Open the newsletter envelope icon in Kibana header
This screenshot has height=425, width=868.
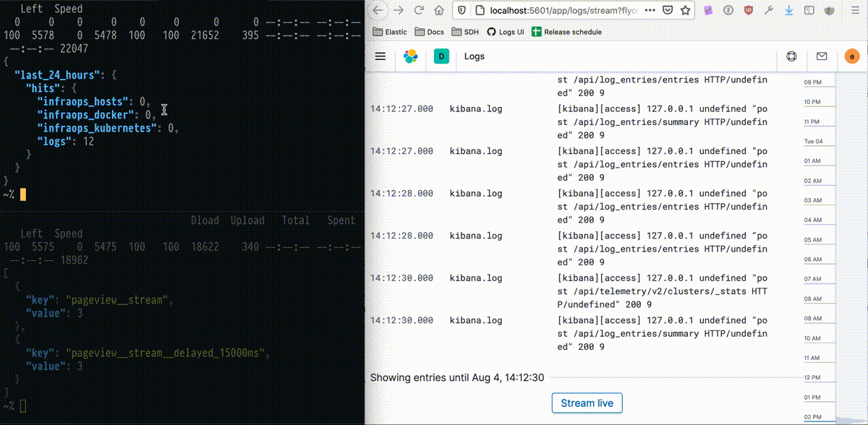pyautogui.click(x=822, y=56)
